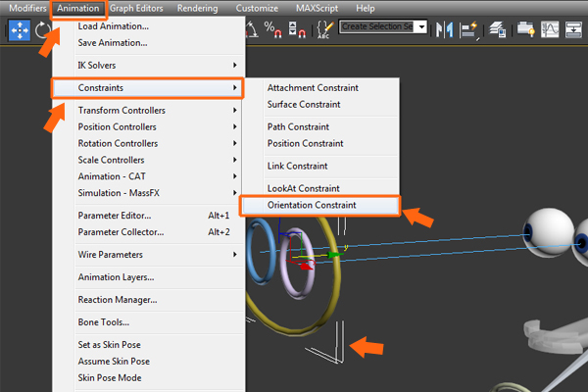Open the Modifiers menu
Image resolution: width=588 pixels, height=392 pixels.
pos(27,8)
